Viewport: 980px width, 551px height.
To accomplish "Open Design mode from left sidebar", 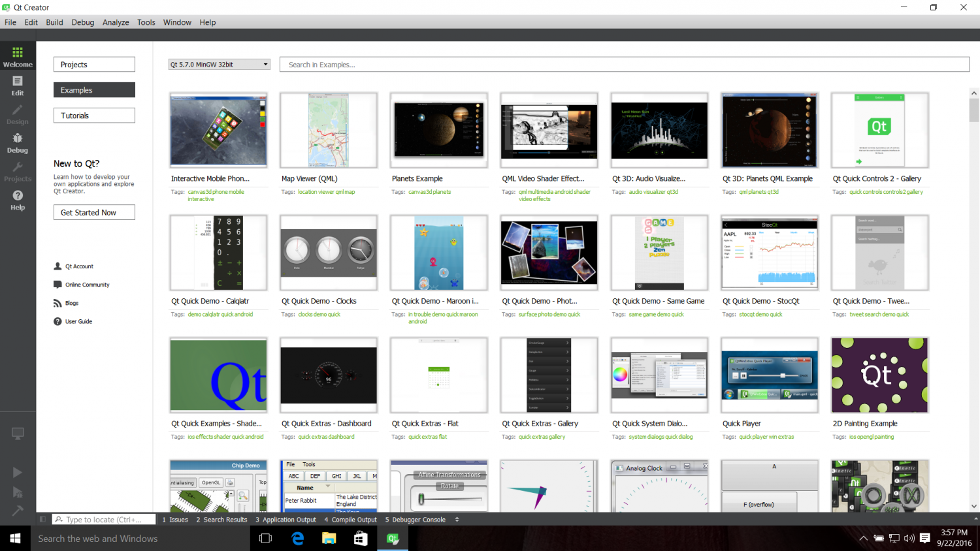I will coord(18,114).
